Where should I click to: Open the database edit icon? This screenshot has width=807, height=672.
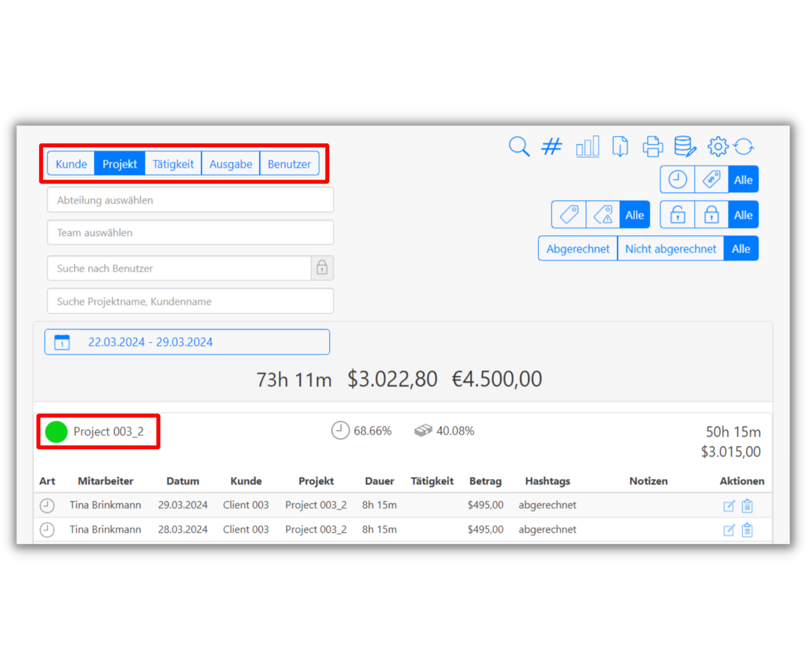click(685, 146)
